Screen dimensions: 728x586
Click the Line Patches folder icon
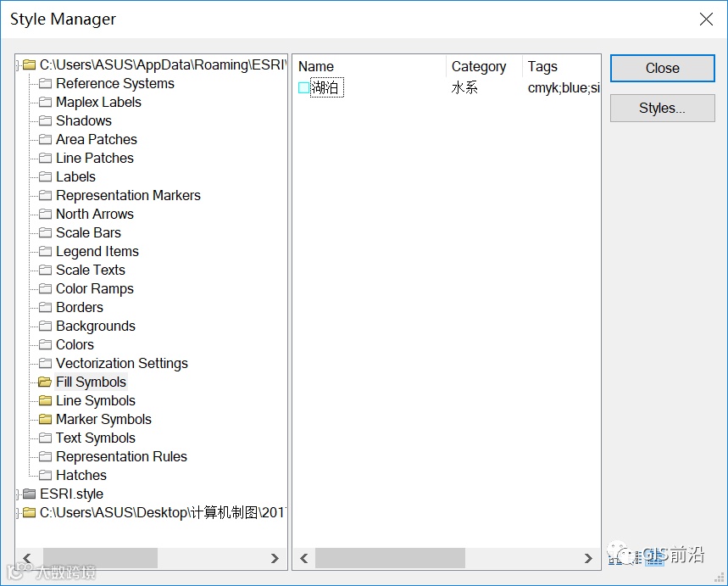click(45, 158)
